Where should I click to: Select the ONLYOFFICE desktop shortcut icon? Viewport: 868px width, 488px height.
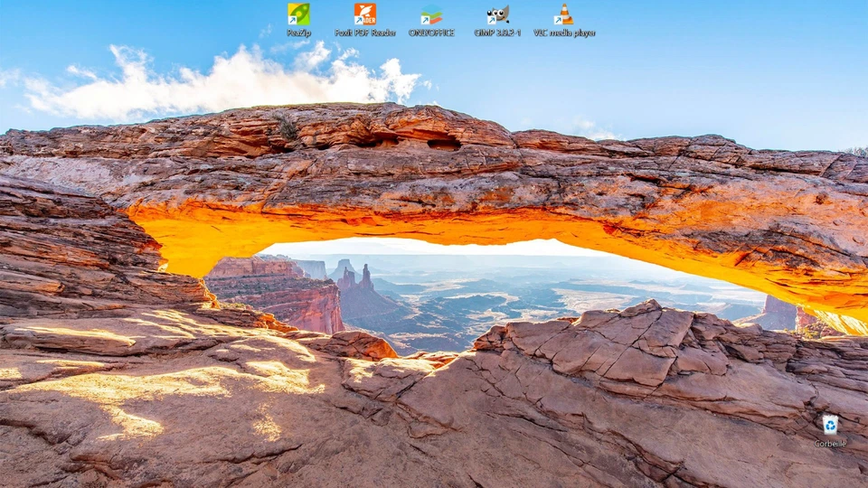431,14
